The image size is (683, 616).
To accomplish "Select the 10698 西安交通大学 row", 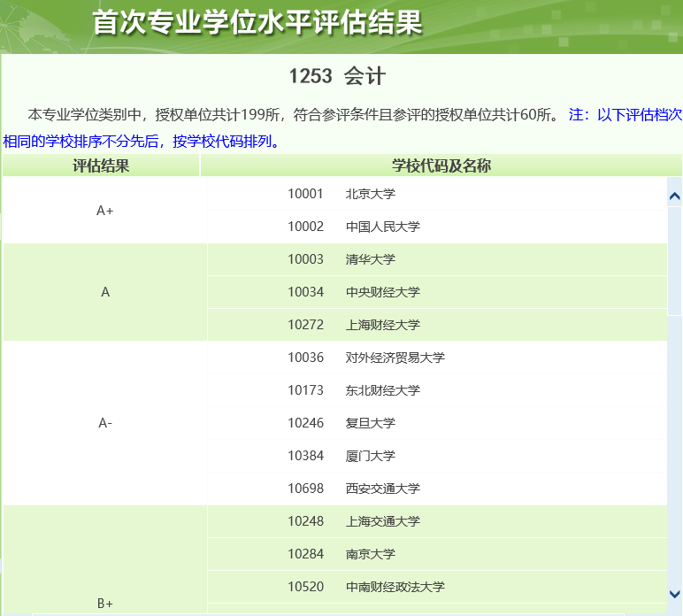I will coord(437,489).
